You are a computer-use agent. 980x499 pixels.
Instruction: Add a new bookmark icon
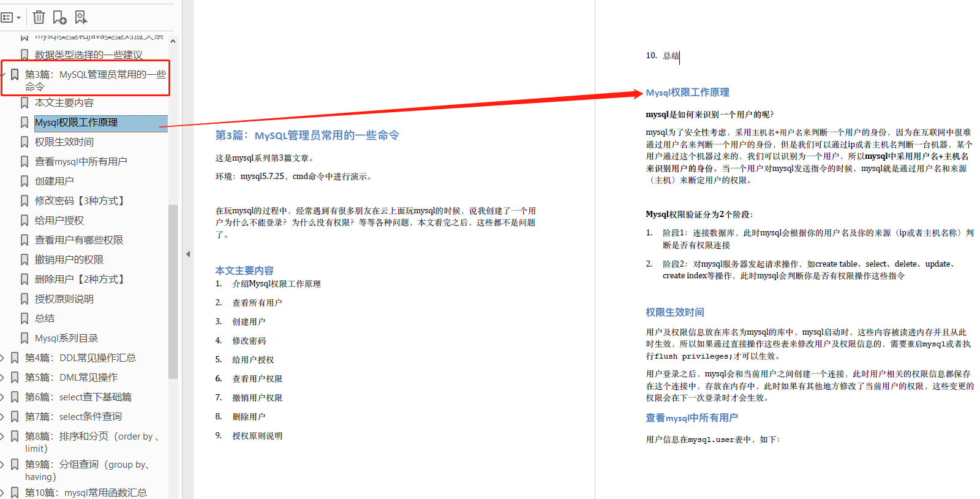click(59, 17)
